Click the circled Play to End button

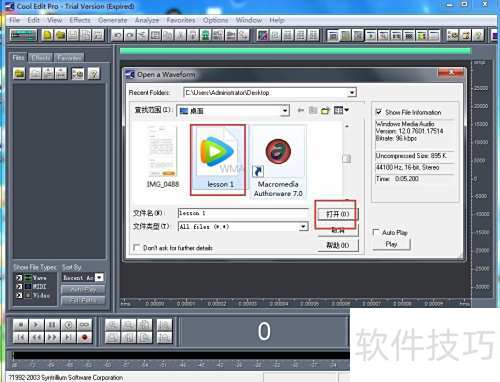pyautogui.click(x=68, y=325)
